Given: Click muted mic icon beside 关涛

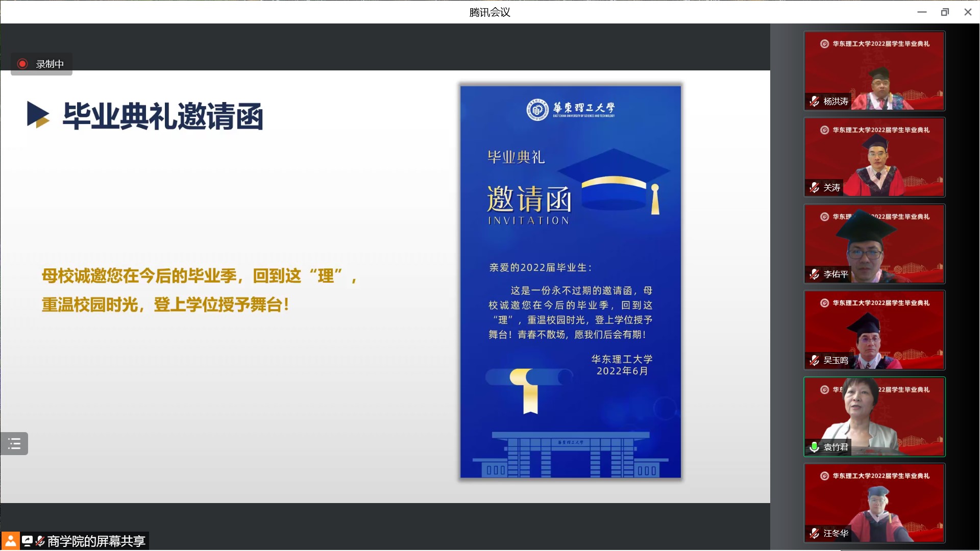Looking at the screenshot, I should coord(815,188).
